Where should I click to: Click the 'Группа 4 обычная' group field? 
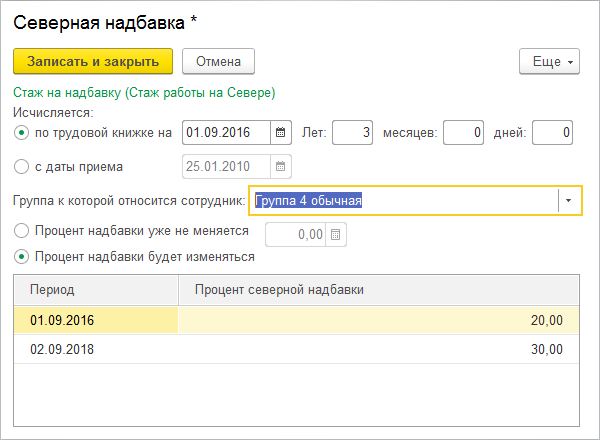pos(402,201)
